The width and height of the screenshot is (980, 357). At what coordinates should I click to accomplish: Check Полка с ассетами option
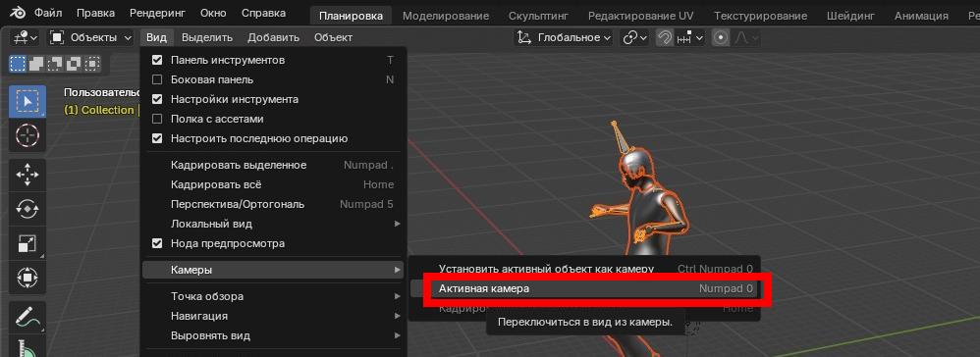coord(157,119)
